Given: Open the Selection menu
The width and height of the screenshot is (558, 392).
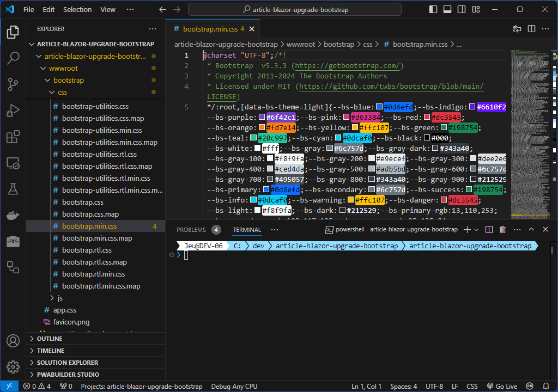Looking at the screenshot, I should point(77,10).
